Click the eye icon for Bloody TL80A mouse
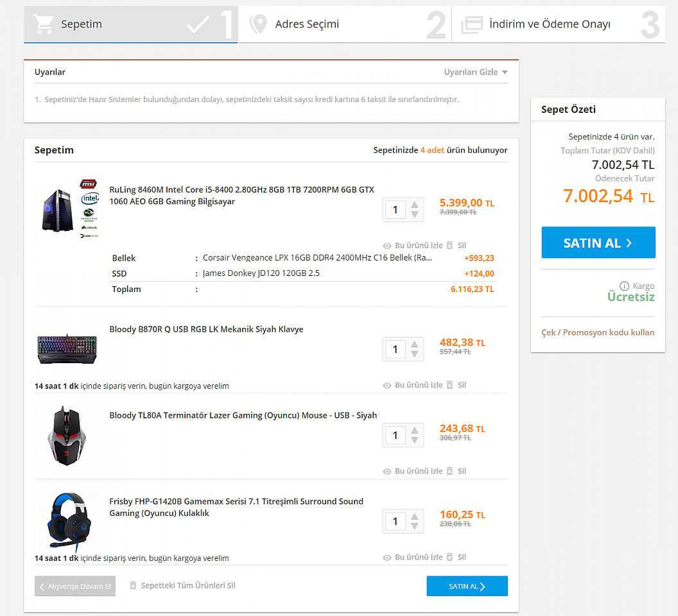This screenshot has width=678, height=616. 387,471
